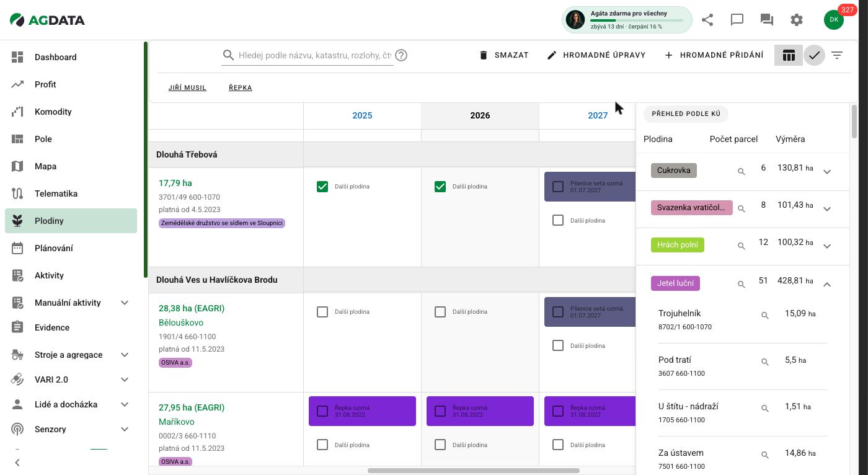Open Dashboard in the sidebar
Image resolution: width=868 pixels, height=475 pixels.
pos(71,57)
